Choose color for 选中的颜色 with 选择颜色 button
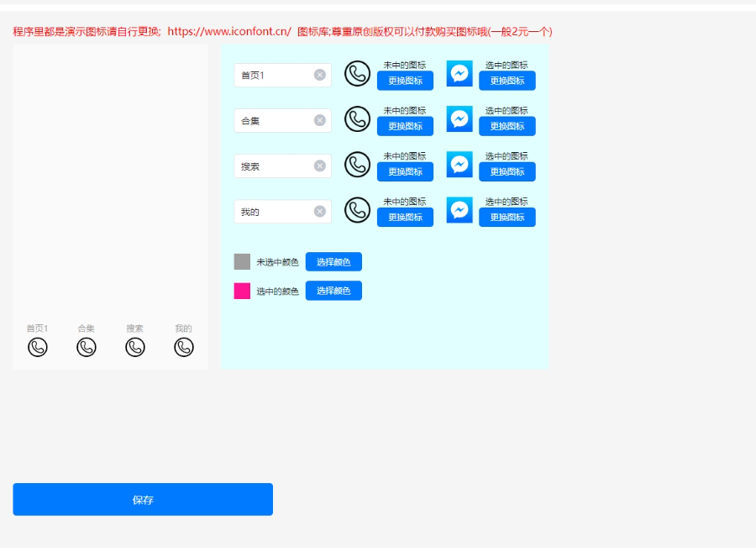This screenshot has height=552, width=756. click(x=333, y=291)
